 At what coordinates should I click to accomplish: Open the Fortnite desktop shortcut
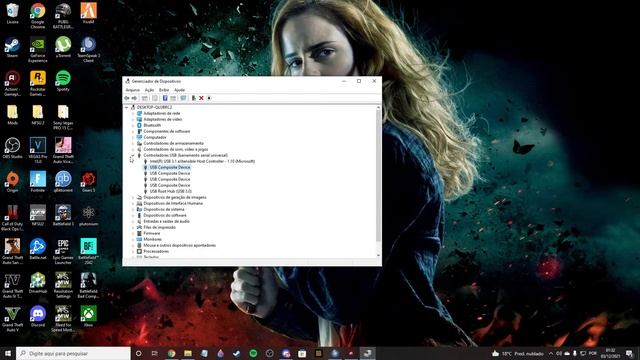pos(38,182)
